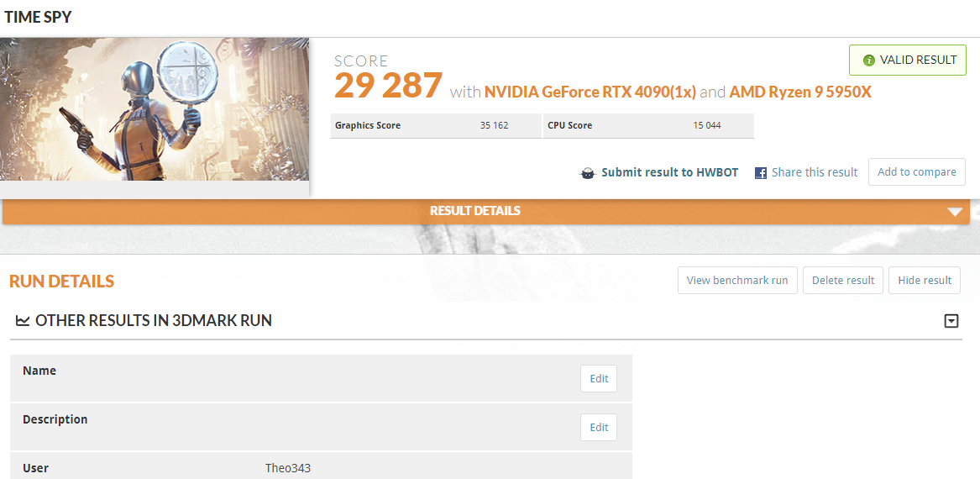Click the TIME SPY page title

[38, 17]
